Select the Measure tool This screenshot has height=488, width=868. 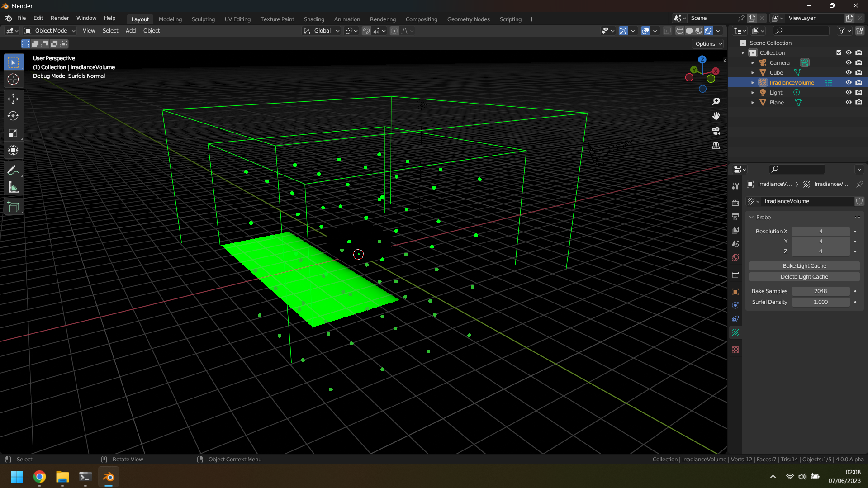[13, 187]
